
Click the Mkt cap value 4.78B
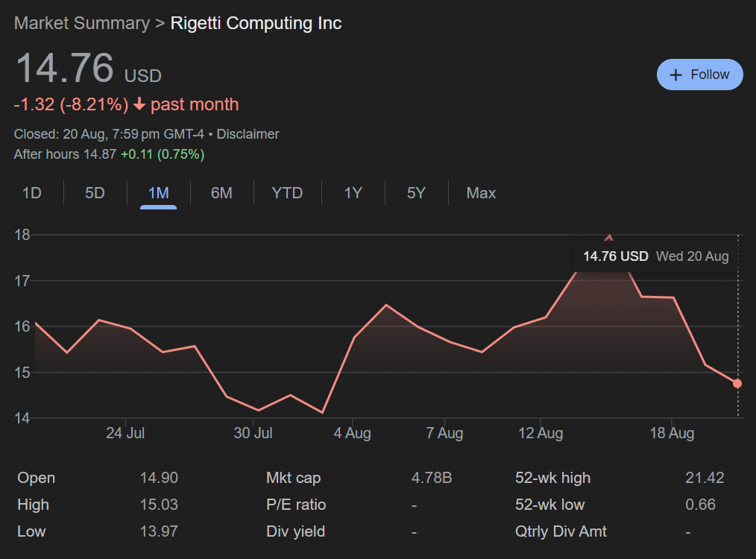432,478
